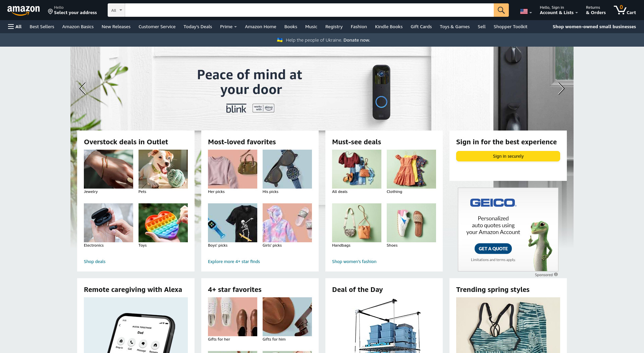Select Today's Deals in navigation bar
Screen dimensions: 644x353
(x=198, y=27)
